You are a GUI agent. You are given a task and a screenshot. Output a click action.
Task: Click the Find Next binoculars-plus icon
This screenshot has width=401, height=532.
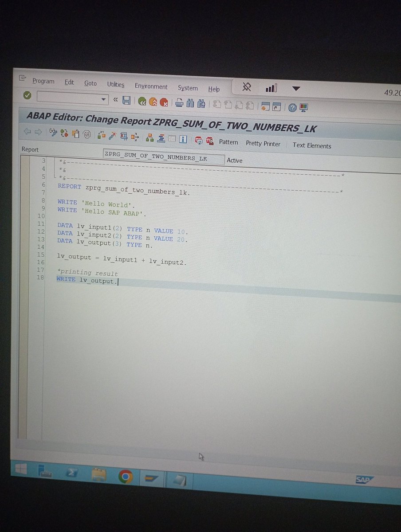[201, 104]
